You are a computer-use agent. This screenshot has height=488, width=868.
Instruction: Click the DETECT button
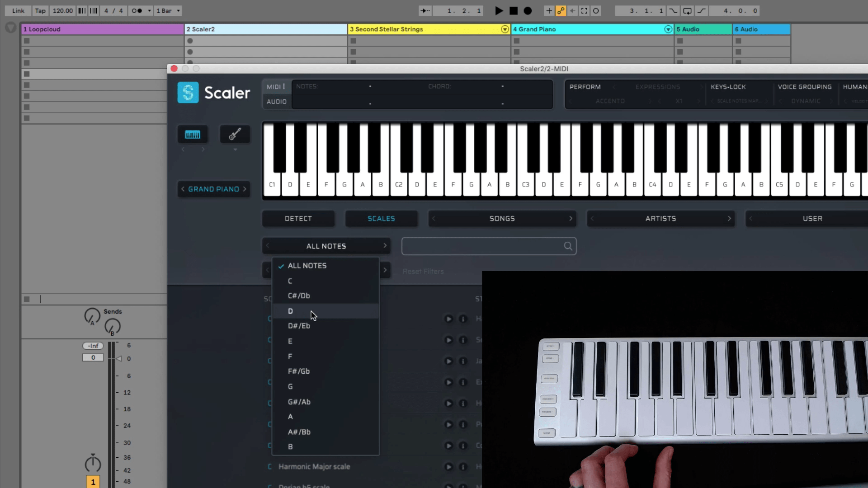click(x=298, y=219)
